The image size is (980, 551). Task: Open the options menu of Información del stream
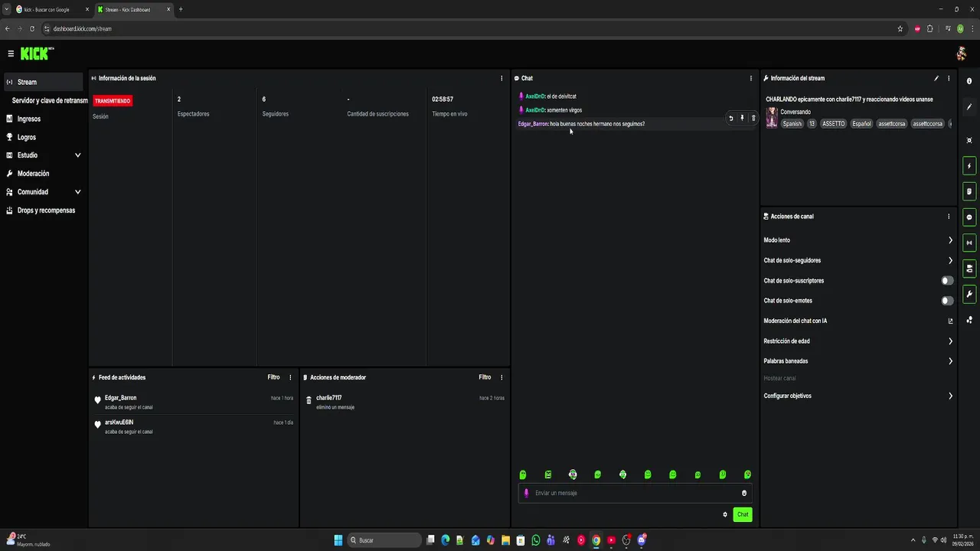(949, 78)
